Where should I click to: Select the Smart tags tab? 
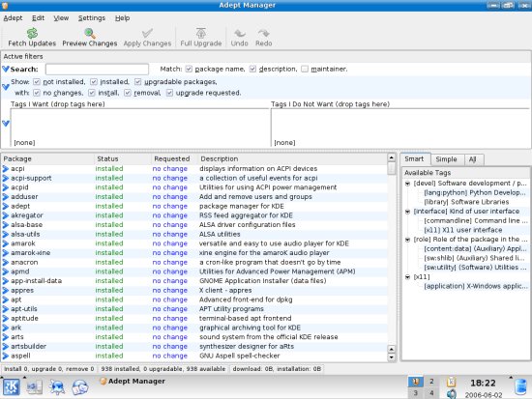[x=414, y=159]
